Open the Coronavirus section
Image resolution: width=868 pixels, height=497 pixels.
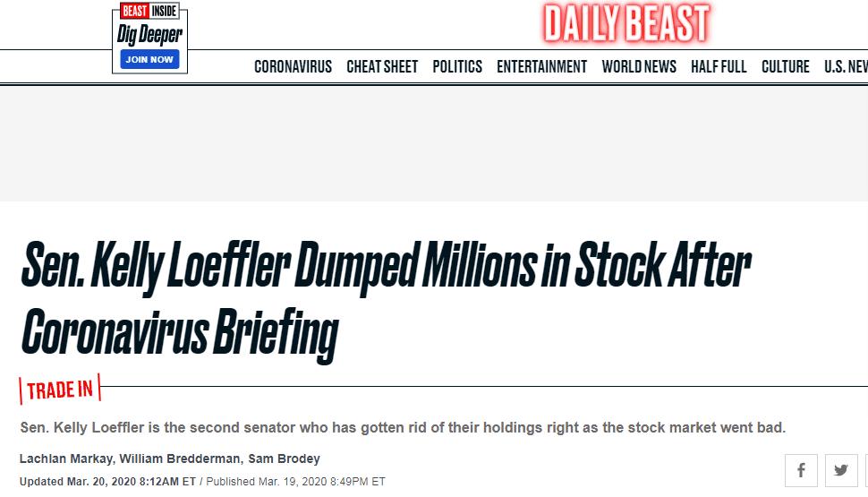(293, 67)
